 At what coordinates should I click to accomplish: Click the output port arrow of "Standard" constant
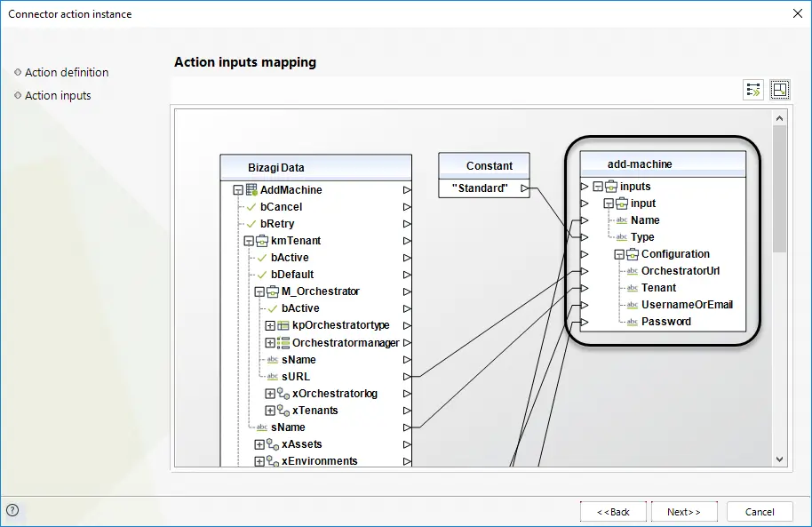[x=525, y=188]
